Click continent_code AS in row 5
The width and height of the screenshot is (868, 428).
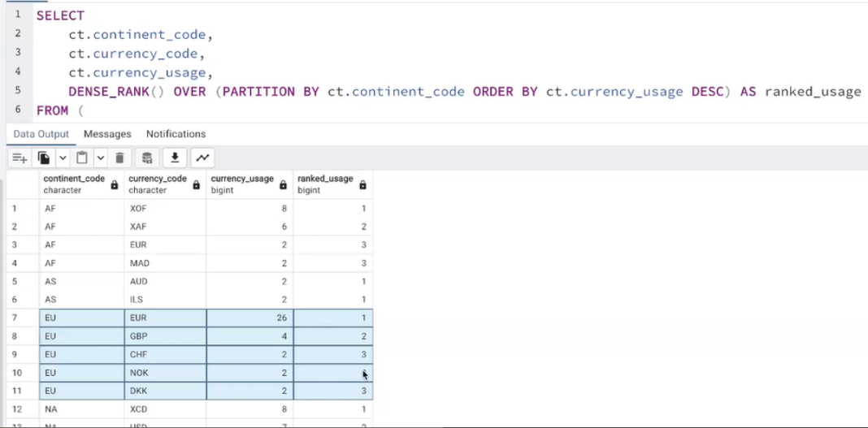click(82, 282)
